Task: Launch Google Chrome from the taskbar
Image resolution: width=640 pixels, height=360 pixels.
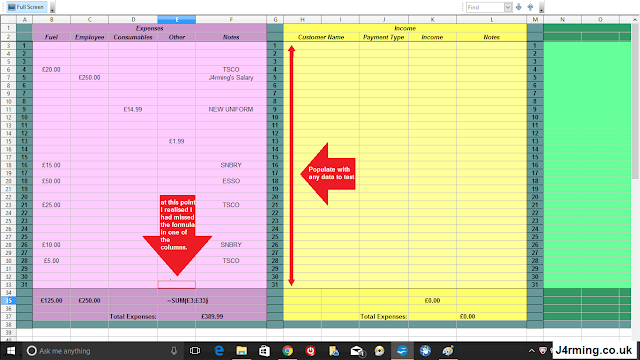Action: point(288,351)
